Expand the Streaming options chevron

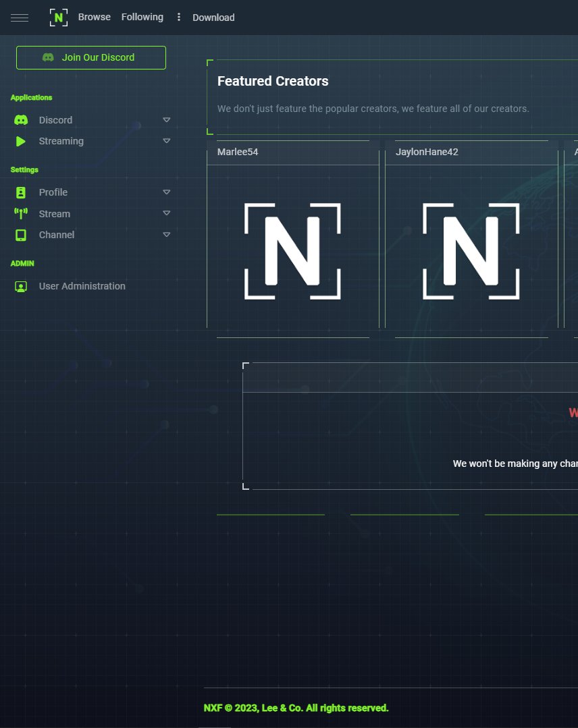tap(166, 141)
